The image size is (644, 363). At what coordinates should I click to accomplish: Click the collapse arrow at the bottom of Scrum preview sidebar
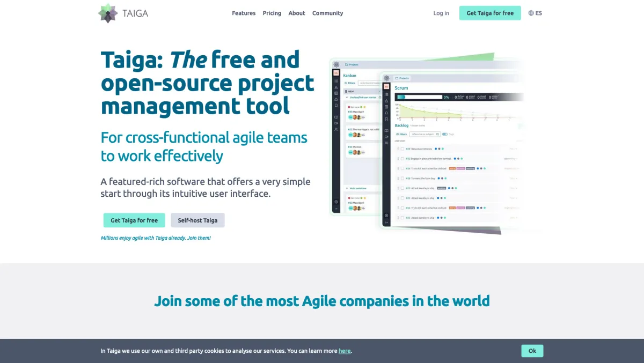[x=386, y=222]
